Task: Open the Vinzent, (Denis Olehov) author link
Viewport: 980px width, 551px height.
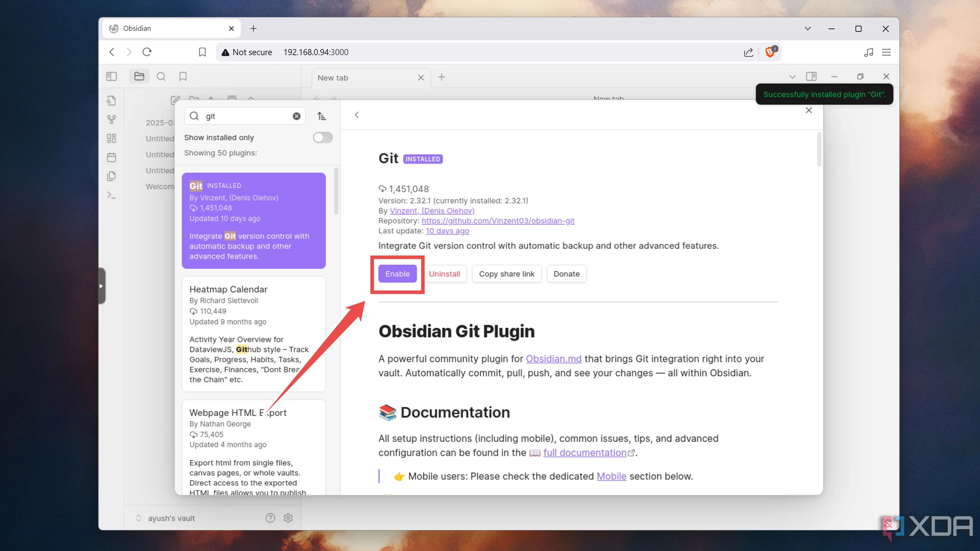Action: pos(432,211)
